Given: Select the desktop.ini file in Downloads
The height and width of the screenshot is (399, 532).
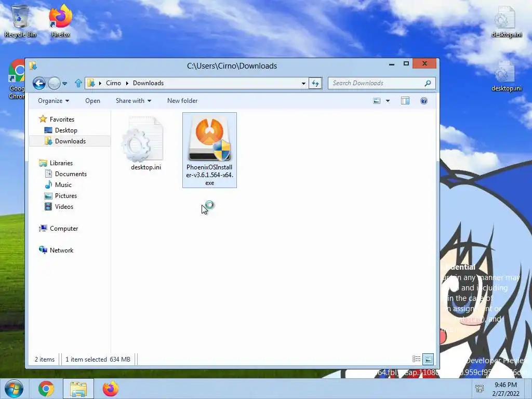Looking at the screenshot, I should (146, 142).
